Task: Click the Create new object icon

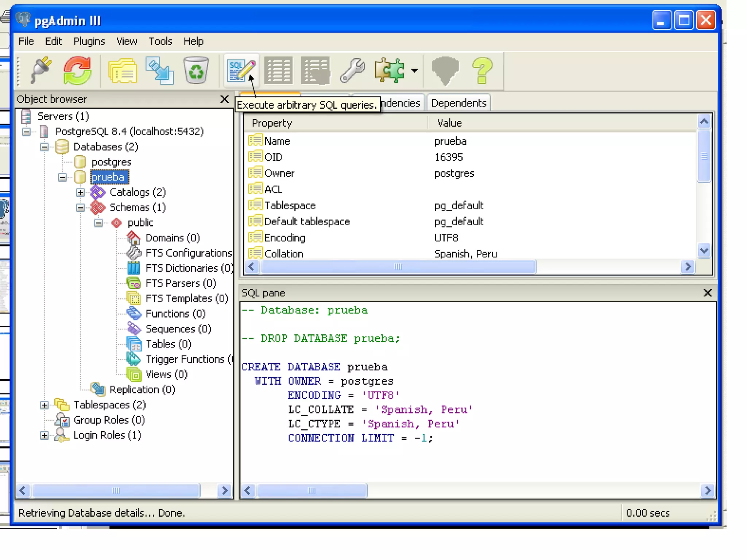Action: click(159, 71)
